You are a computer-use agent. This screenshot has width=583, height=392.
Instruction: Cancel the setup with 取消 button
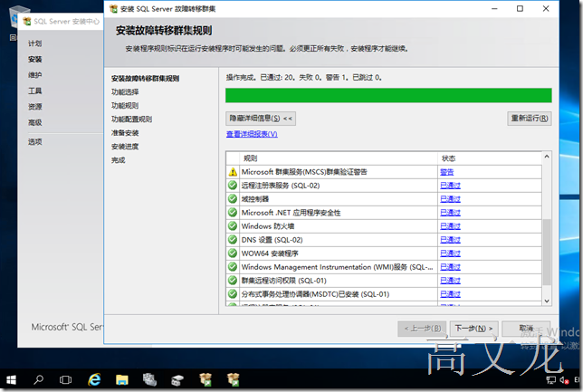click(x=526, y=329)
